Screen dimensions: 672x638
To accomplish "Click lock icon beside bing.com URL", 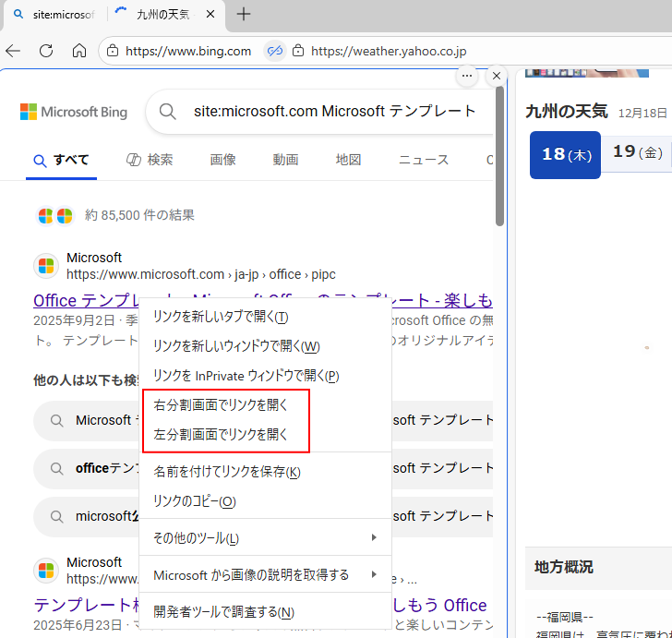I will pos(113,51).
